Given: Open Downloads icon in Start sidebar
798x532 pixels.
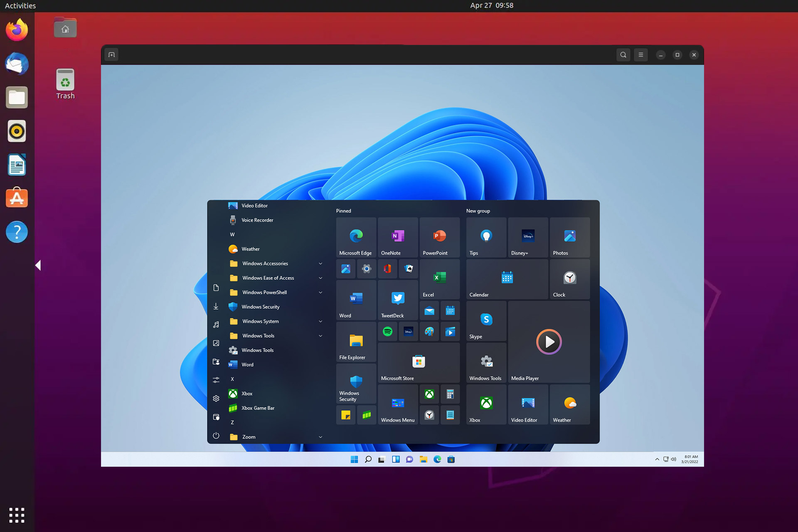Looking at the screenshot, I should coord(216,306).
